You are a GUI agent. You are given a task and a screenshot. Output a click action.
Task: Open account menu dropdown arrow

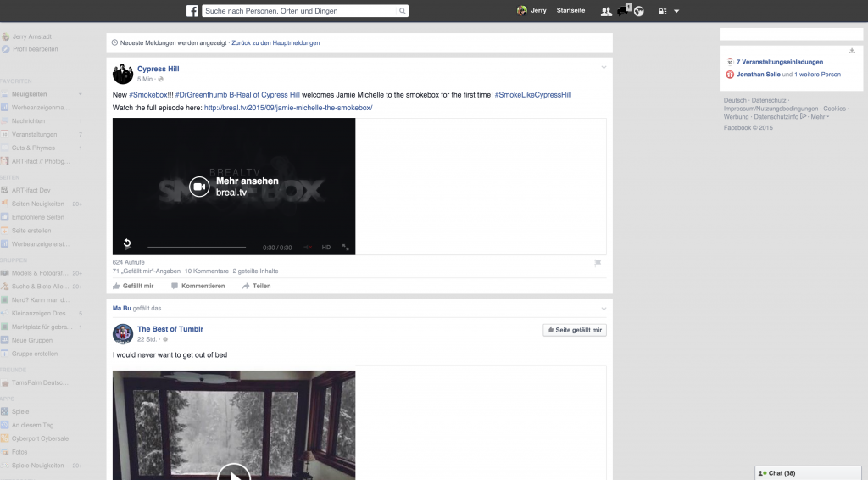676,11
